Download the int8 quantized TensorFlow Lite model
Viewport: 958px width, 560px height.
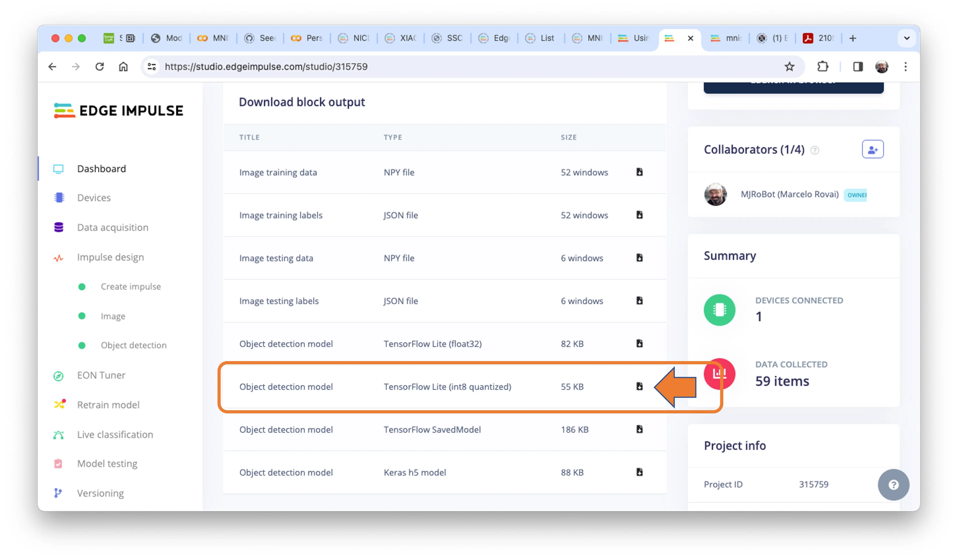[639, 386]
